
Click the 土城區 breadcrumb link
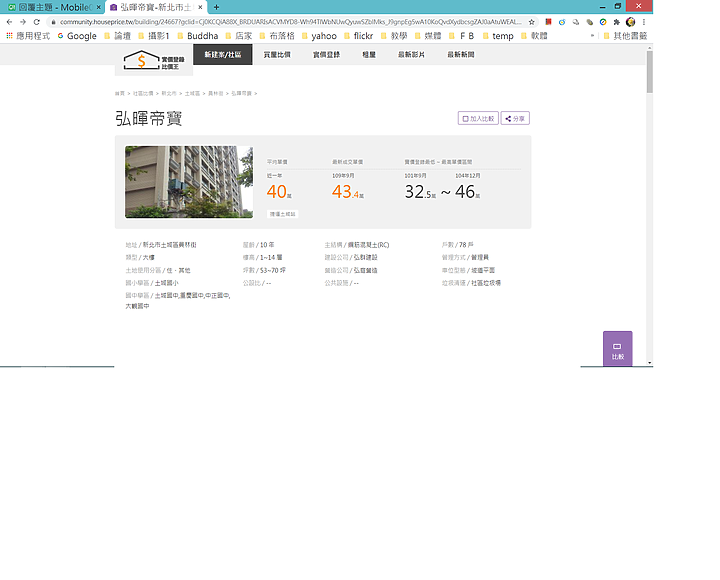tap(192, 94)
